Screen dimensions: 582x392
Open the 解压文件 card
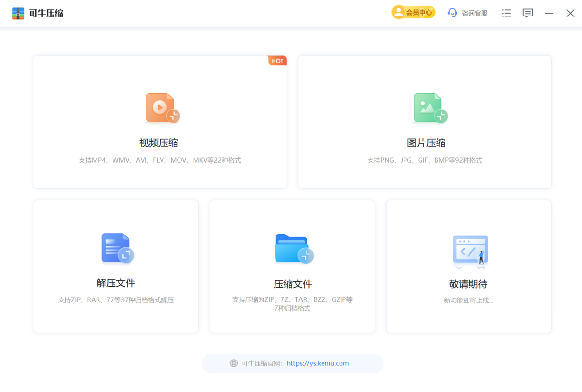coord(116,266)
